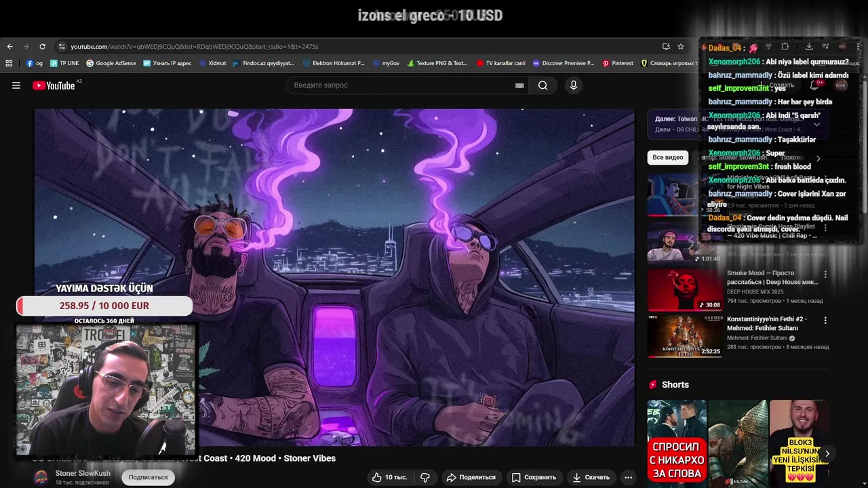Screen dimensions: 868x488
Task: Open the Google AdSense bookmark
Action: tap(111, 63)
